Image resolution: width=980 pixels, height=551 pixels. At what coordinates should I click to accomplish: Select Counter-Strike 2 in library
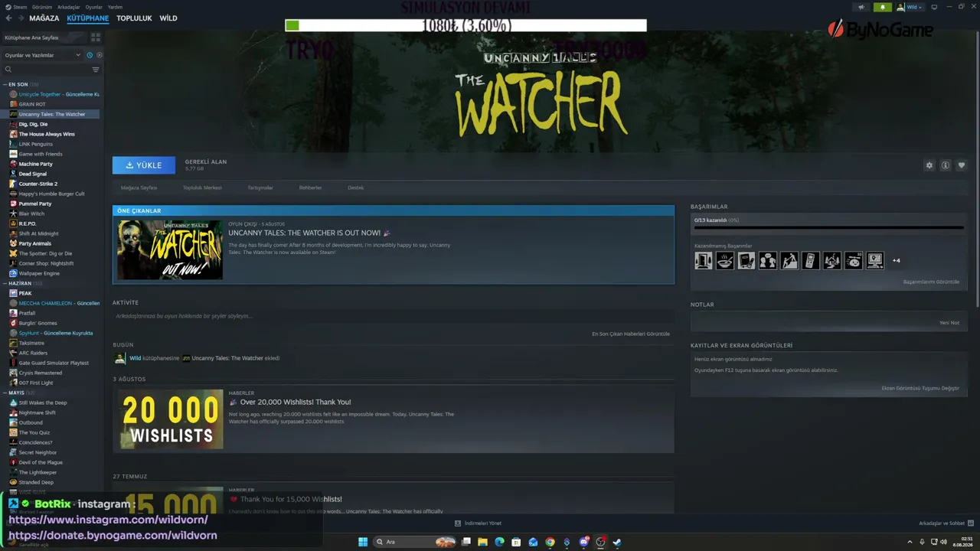38,184
